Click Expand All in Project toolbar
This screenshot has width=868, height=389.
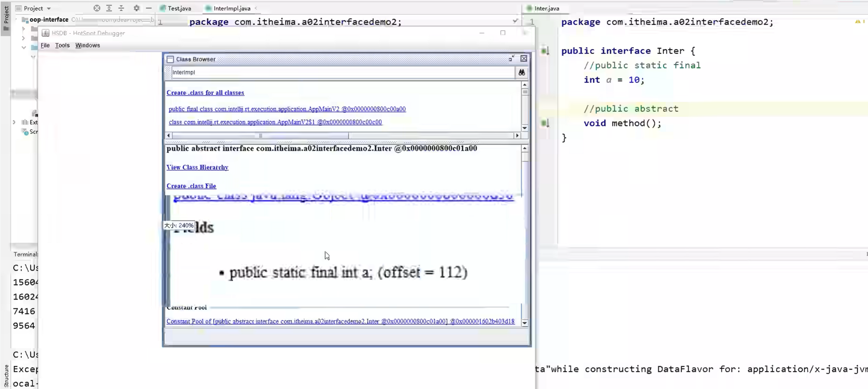point(109,8)
